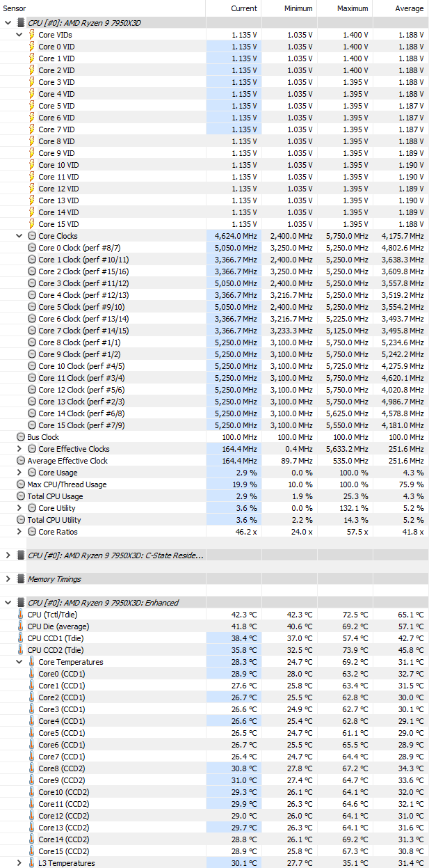Click the Total CPU Usage icon

pyautogui.click(x=21, y=496)
